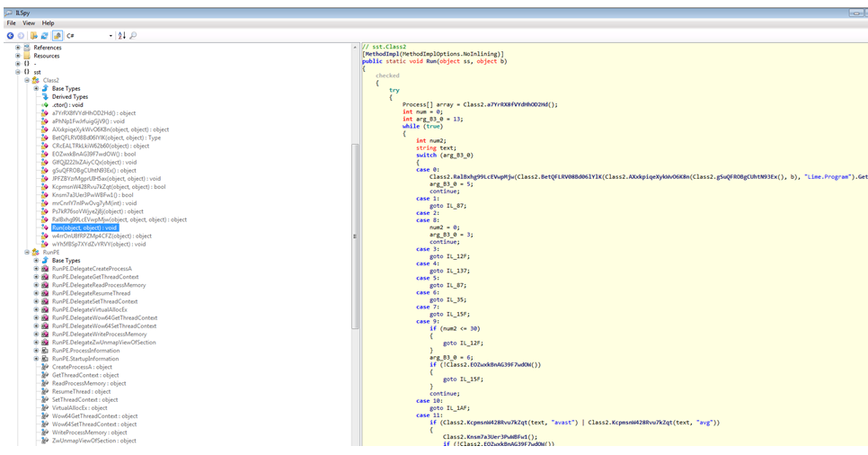Open the View menu
Image resolution: width=868 pixels, height=455 pixels.
click(29, 23)
